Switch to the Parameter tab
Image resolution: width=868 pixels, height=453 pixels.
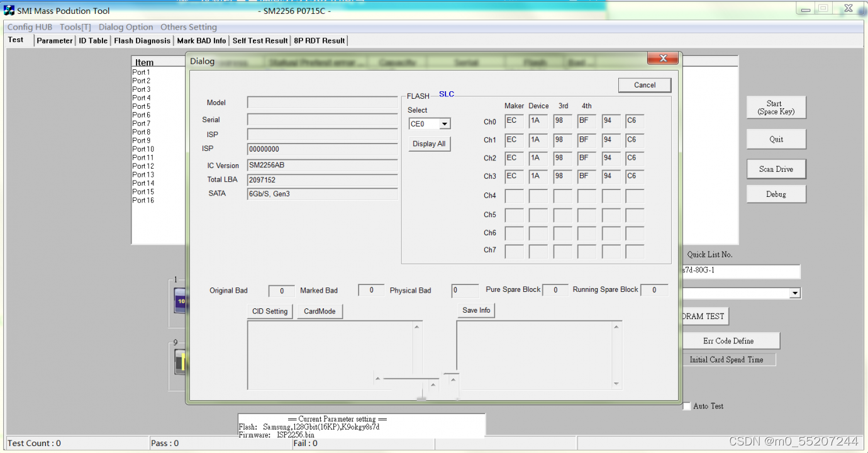click(x=55, y=40)
